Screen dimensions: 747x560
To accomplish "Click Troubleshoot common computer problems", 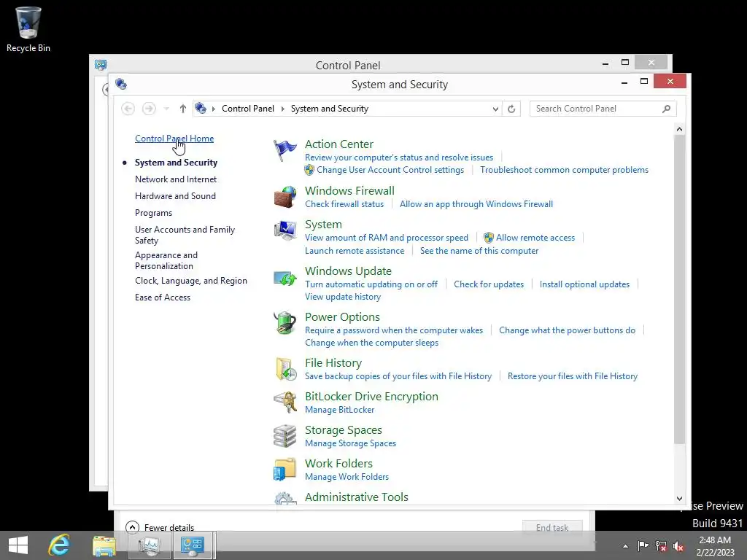I will [564, 170].
